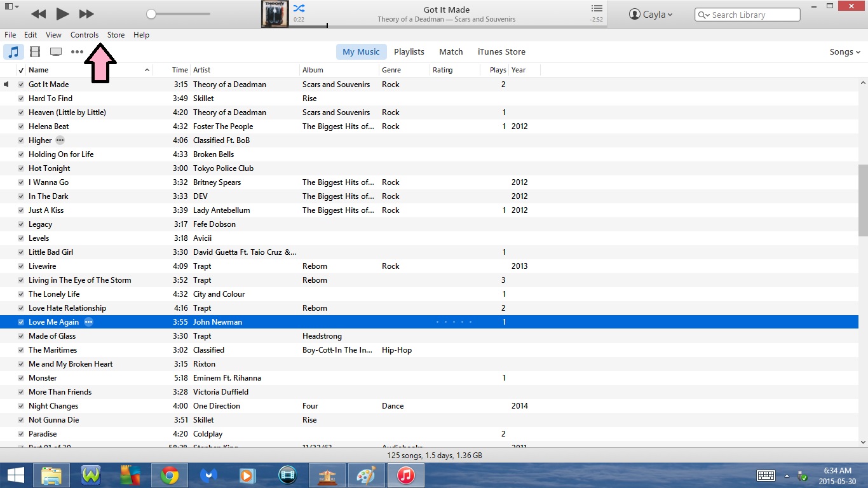Viewport: 868px width, 488px height.
Task: Open the more libraries ellipsis icon
Action: click(x=77, y=52)
